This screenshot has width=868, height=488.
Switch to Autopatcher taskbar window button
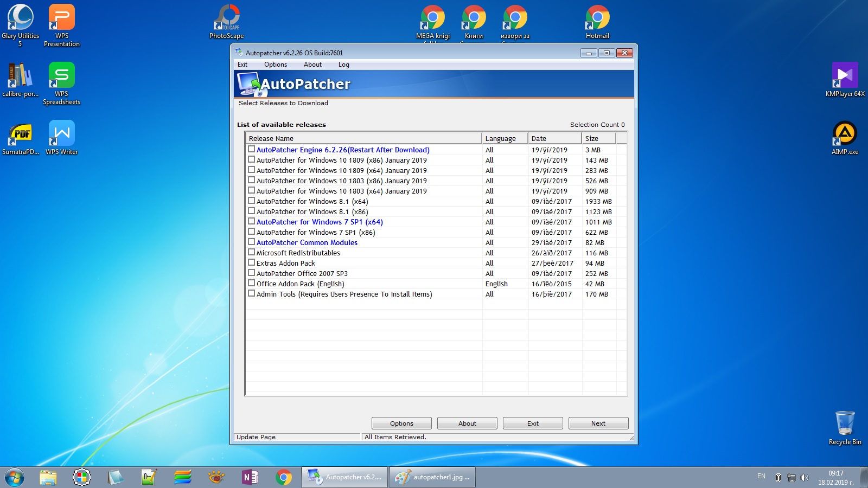coord(344,477)
